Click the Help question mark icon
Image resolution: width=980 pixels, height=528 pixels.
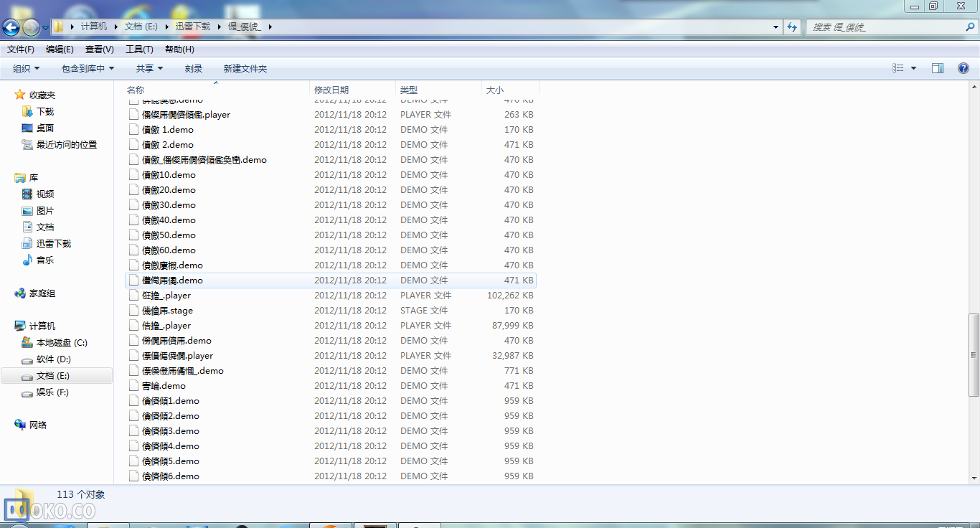(963, 68)
